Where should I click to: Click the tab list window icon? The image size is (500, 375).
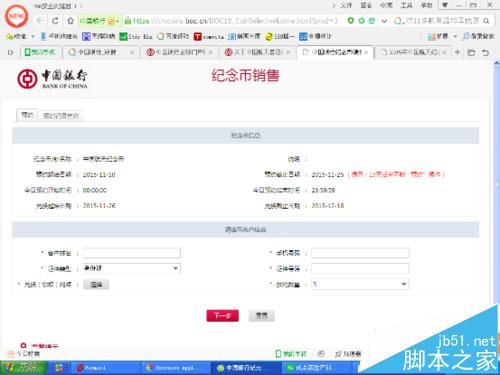[x=471, y=52]
